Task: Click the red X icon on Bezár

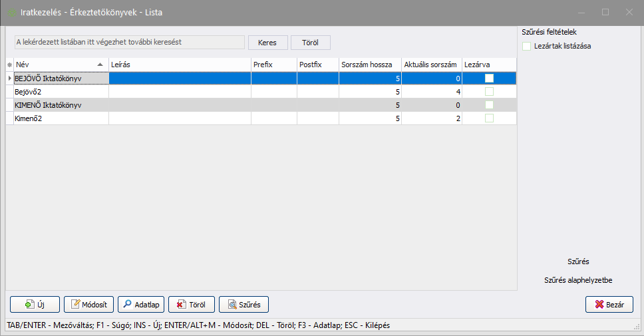Action: pyautogui.click(x=599, y=305)
